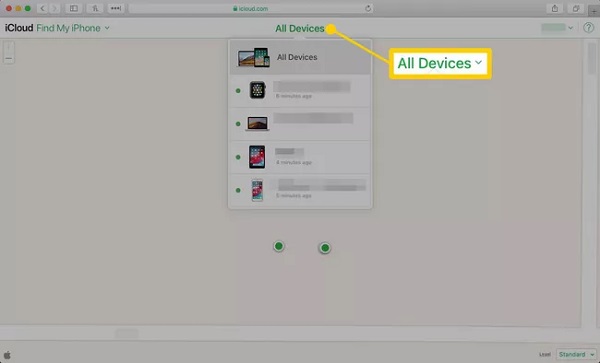
Task: Click the left green device location dot
Action: click(279, 246)
